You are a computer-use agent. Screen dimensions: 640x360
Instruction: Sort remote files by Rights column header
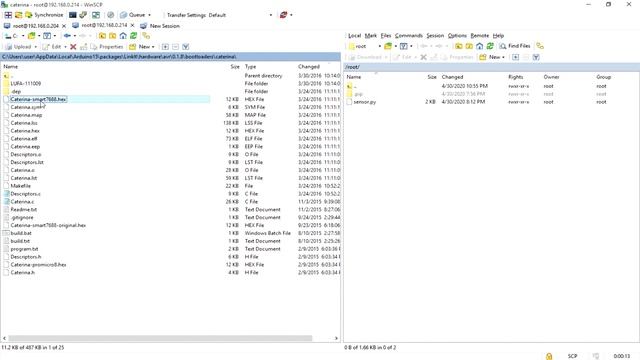tap(516, 77)
